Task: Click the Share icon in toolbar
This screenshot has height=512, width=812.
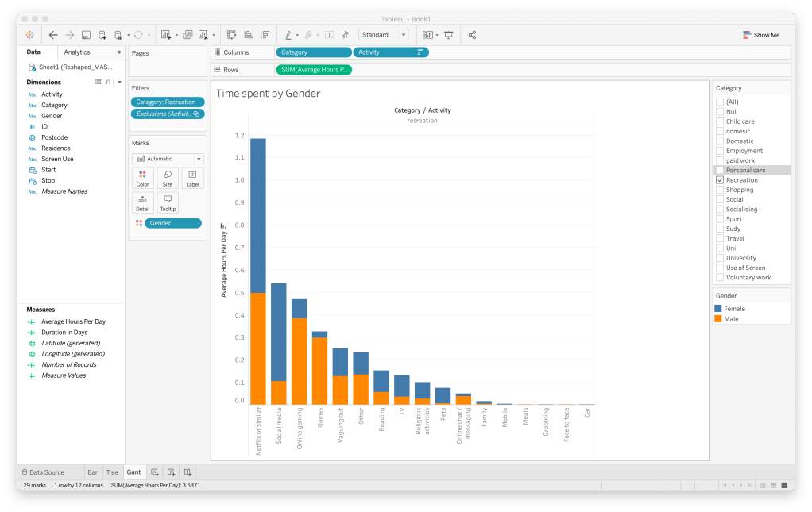Action: (473, 35)
